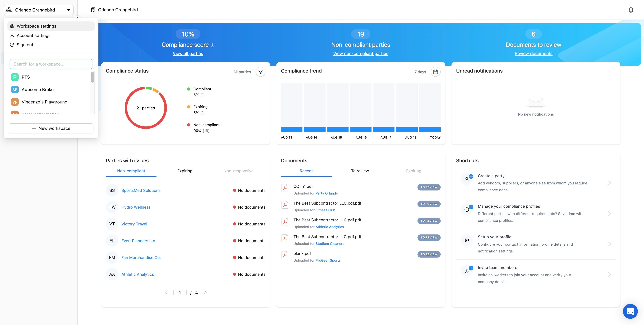
Task: Go to next page of parties list
Action: coord(205,292)
